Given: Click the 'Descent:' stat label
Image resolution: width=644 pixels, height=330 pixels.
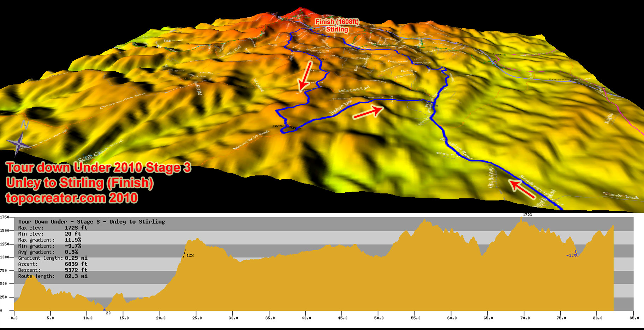Looking at the screenshot, I should tap(29, 270).
